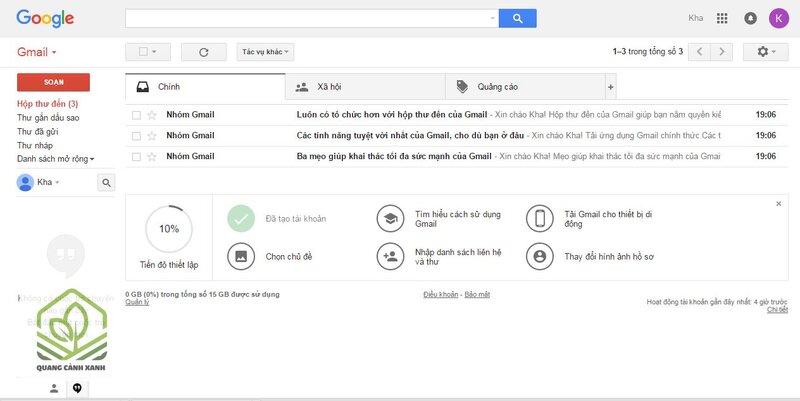The width and height of the screenshot is (800, 401).
Task: Click the blue search magnifier button
Action: pyautogui.click(x=517, y=18)
